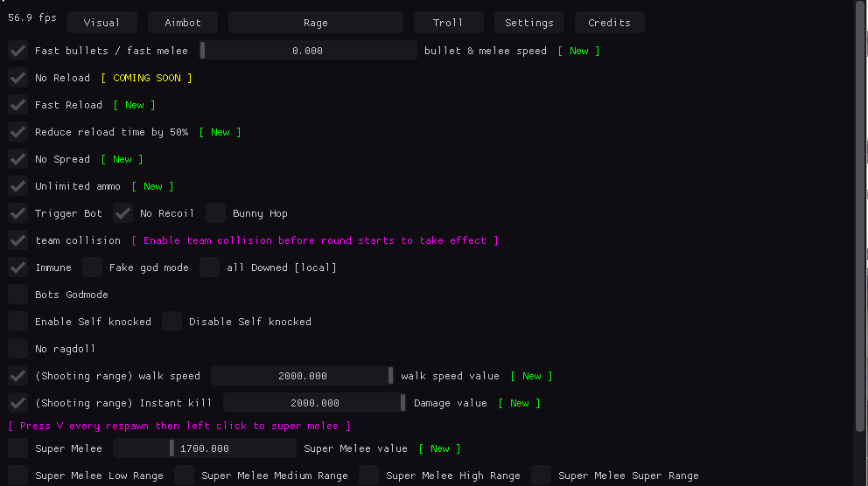
Task: Click the bullet & melee speed slider
Action: pos(308,51)
